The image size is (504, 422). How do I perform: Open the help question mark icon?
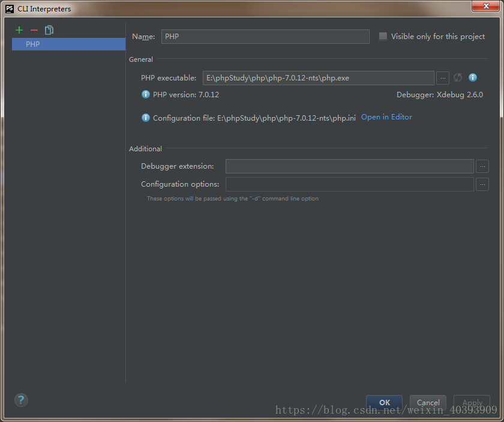pos(21,400)
